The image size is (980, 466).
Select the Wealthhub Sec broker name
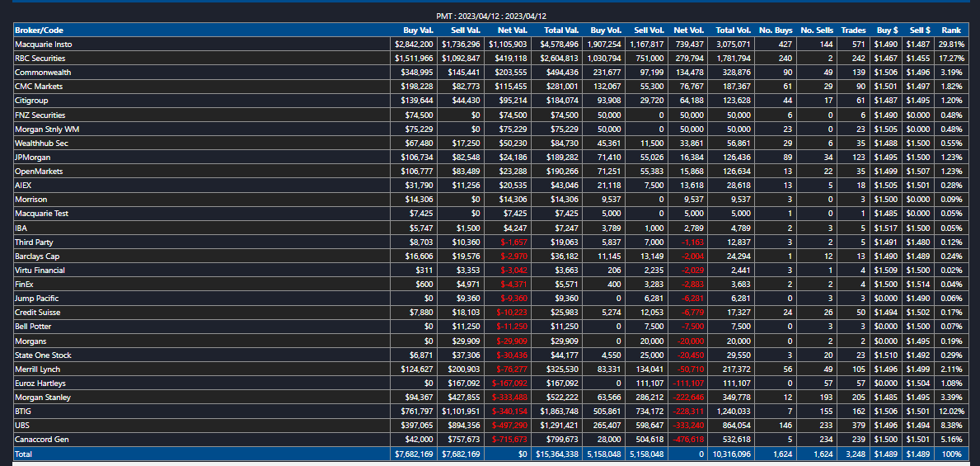[41, 144]
